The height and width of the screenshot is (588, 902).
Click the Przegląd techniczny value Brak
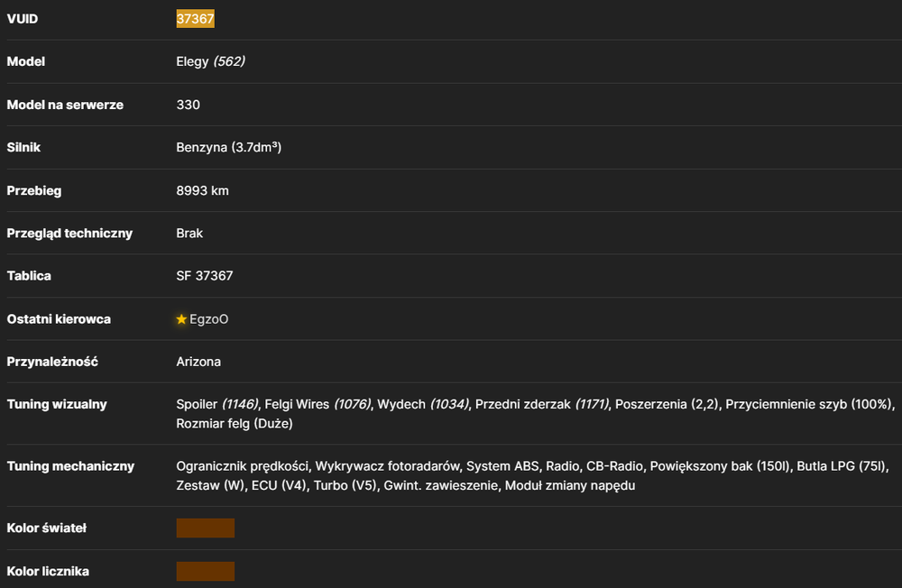point(189,233)
